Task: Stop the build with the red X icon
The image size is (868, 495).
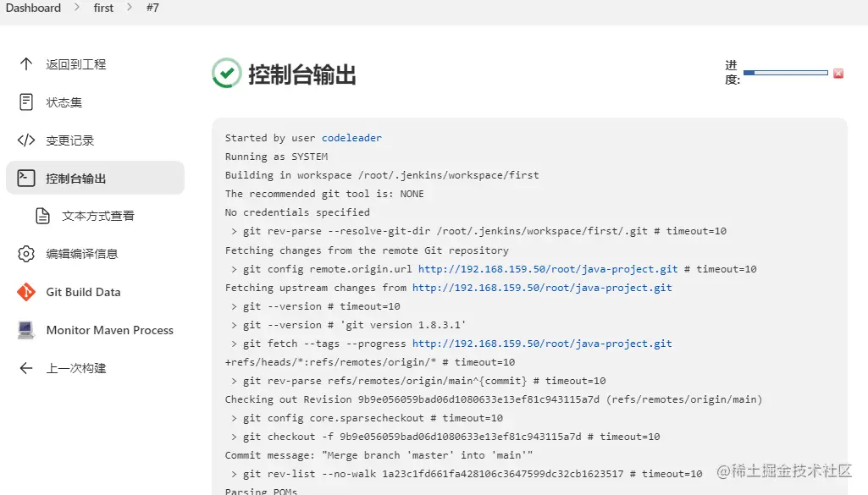Action: tap(838, 73)
